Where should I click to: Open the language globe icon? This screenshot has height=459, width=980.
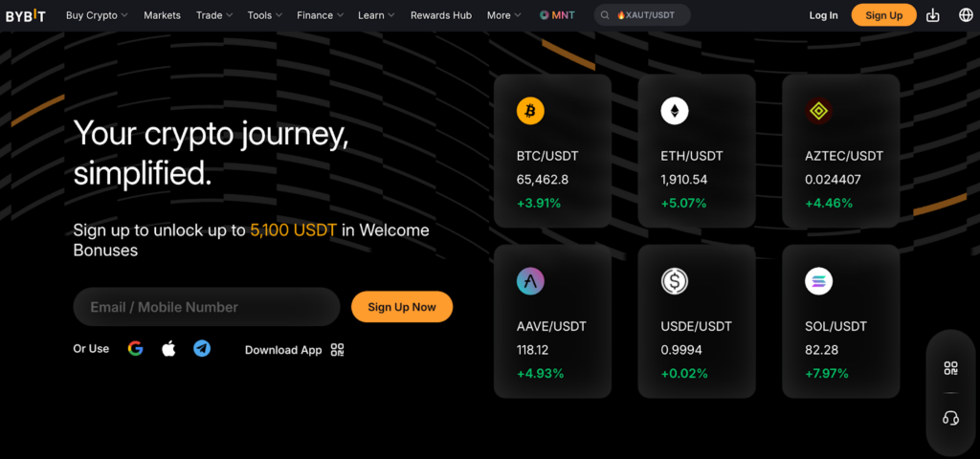(966, 15)
